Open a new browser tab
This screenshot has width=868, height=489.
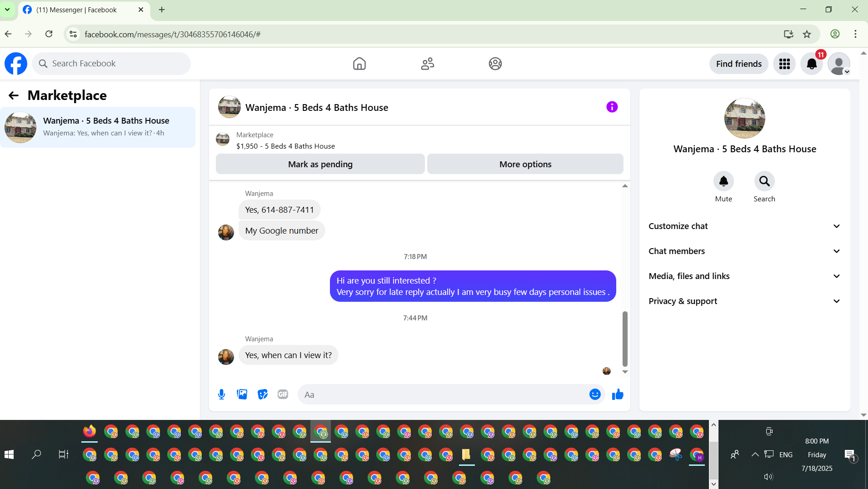click(162, 10)
